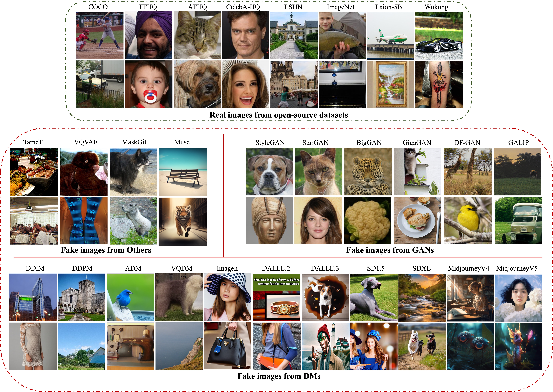
Task: Open the DF-GAN giraffes image
Action: pyautogui.click(x=468, y=172)
